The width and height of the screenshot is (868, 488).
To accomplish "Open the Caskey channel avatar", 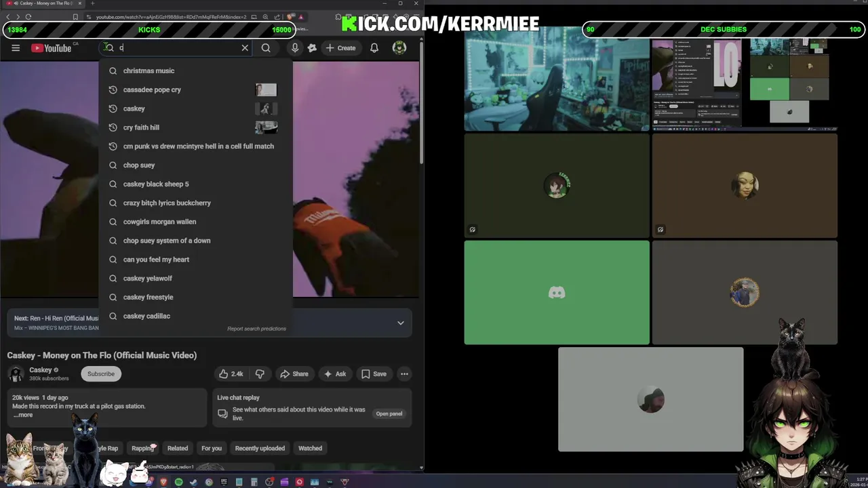I will (16, 374).
